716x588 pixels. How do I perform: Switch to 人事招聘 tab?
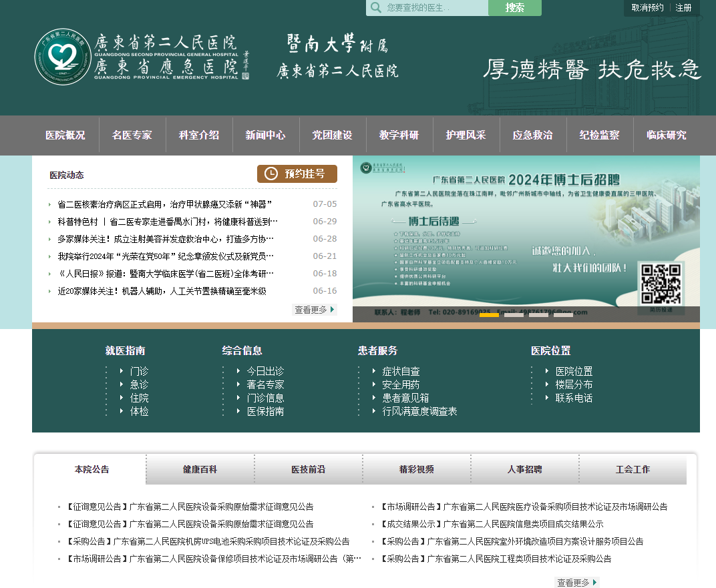(x=525, y=469)
